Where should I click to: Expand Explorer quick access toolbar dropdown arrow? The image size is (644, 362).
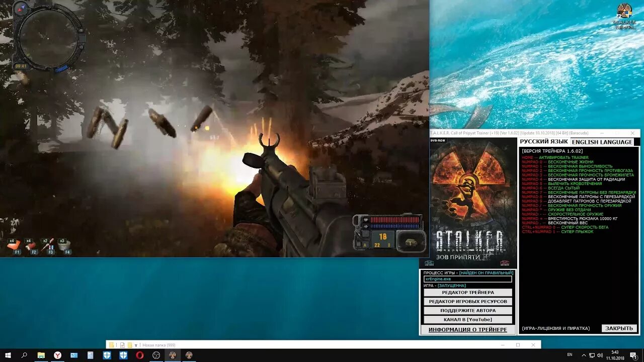point(136,345)
